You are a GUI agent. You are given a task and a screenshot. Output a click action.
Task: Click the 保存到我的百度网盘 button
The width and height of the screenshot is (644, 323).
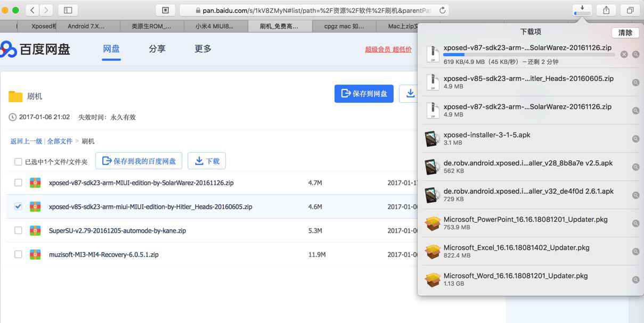click(x=139, y=161)
